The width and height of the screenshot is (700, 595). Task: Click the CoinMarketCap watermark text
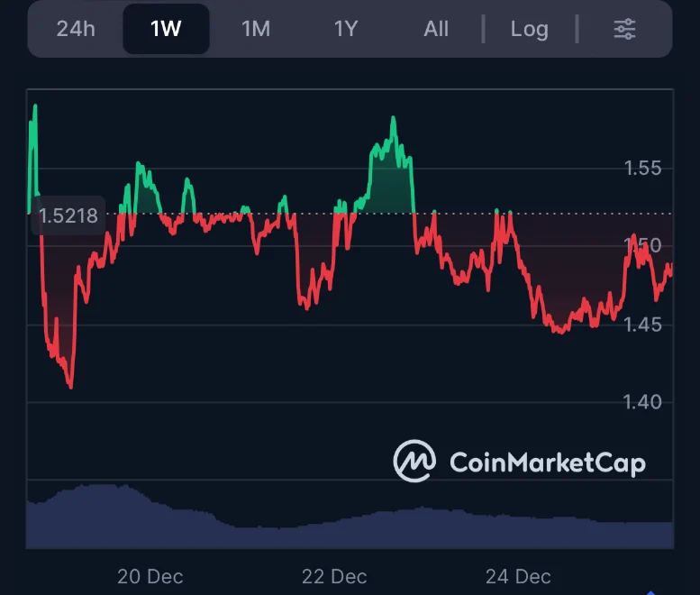coord(547,462)
